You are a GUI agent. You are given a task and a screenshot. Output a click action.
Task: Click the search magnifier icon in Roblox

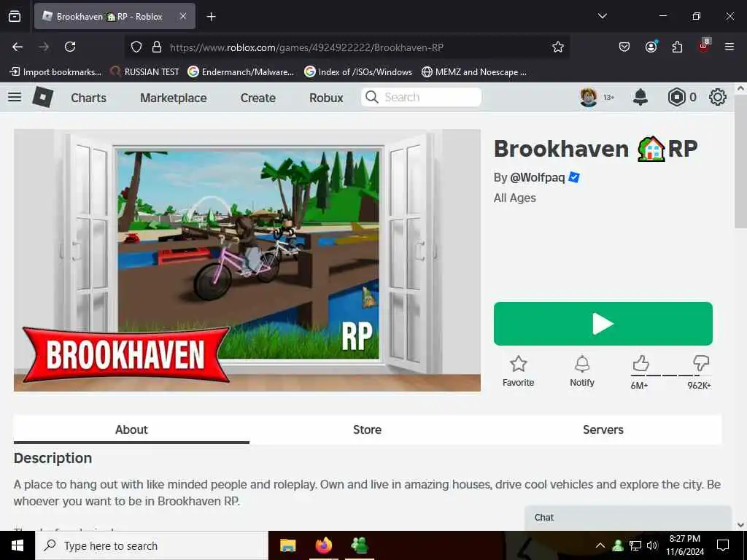(371, 97)
